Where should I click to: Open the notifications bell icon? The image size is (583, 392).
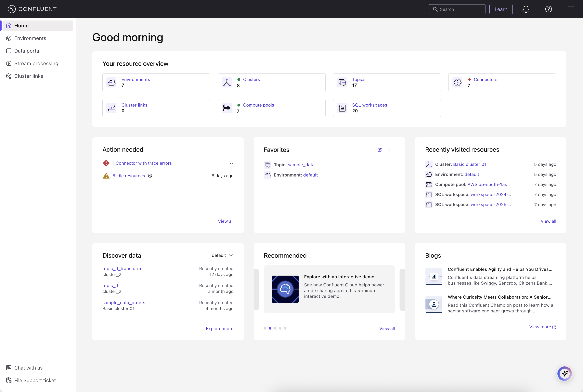tap(526, 9)
